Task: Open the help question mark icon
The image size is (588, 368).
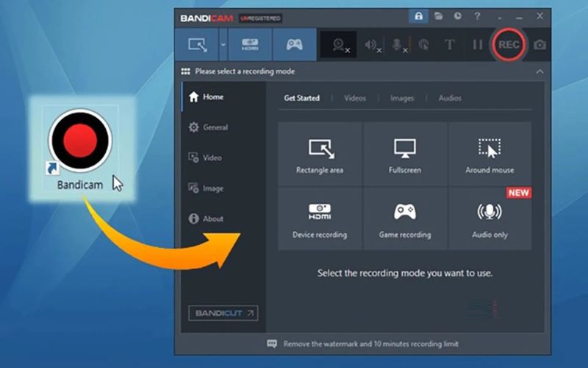Action: (x=477, y=16)
